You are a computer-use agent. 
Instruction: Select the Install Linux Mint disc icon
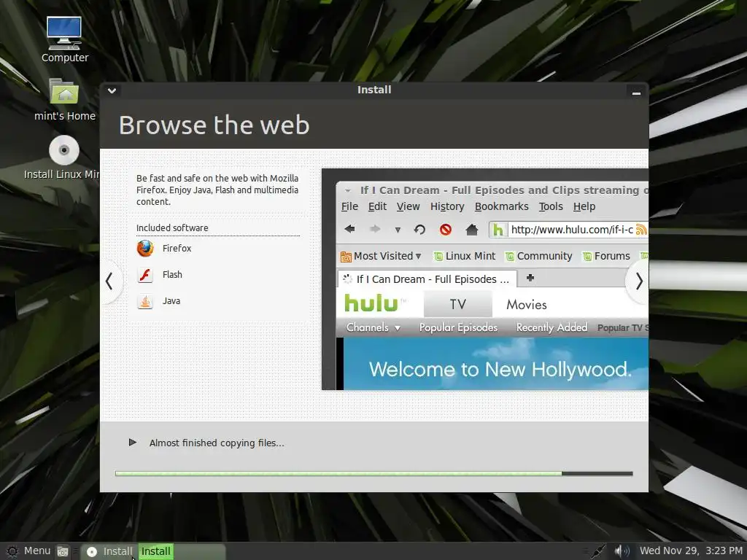(64, 150)
